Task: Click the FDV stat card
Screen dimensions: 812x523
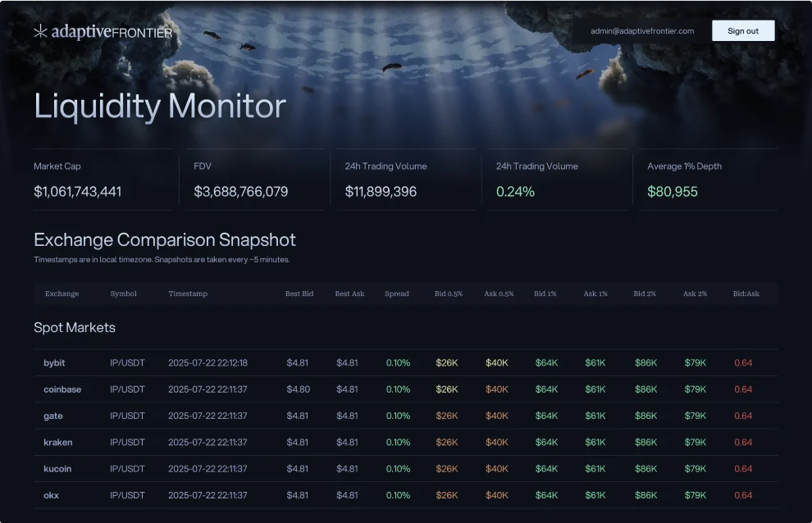Action: coord(253,180)
